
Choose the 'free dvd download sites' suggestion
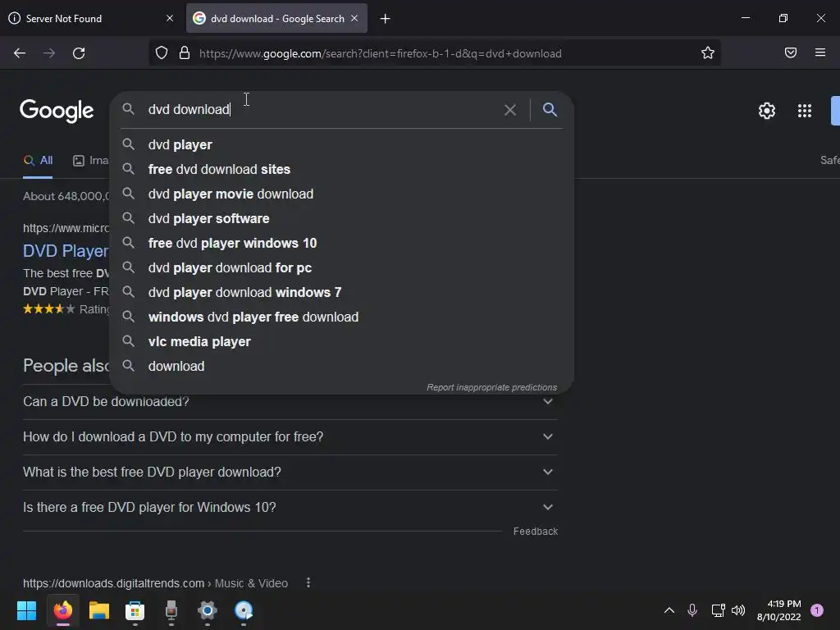point(342,169)
